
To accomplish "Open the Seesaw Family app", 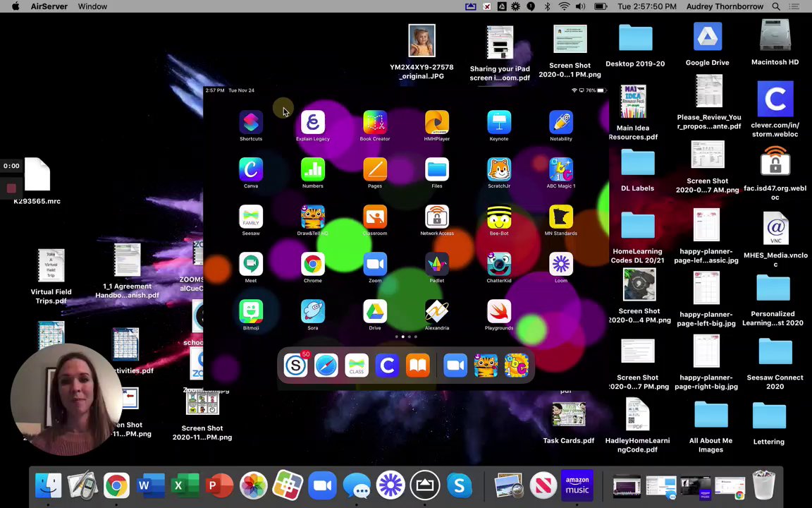I will point(251,217).
